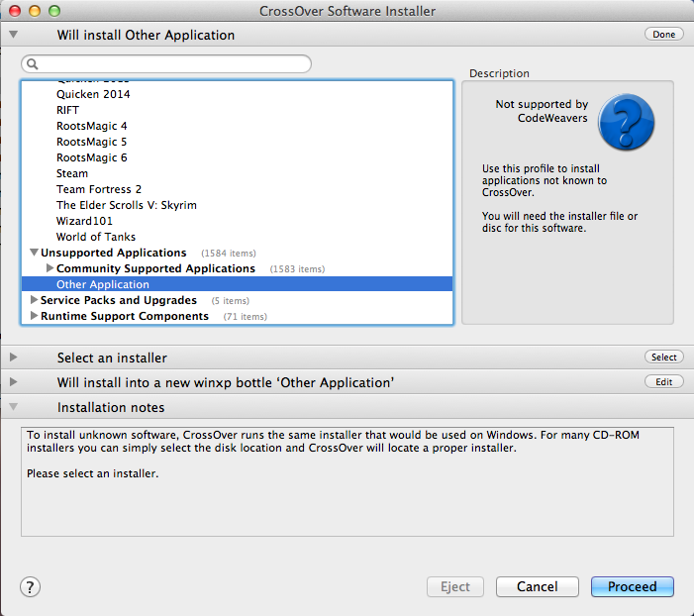Collapse the Will install Other Application section
Viewport: 694px width, 616px height.
(x=13, y=35)
